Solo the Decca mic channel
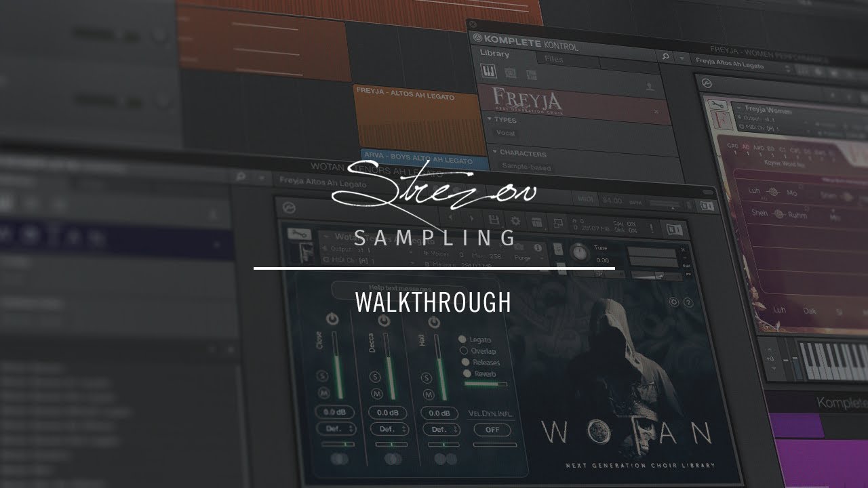This screenshot has height=488, width=868. coord(374,378)
